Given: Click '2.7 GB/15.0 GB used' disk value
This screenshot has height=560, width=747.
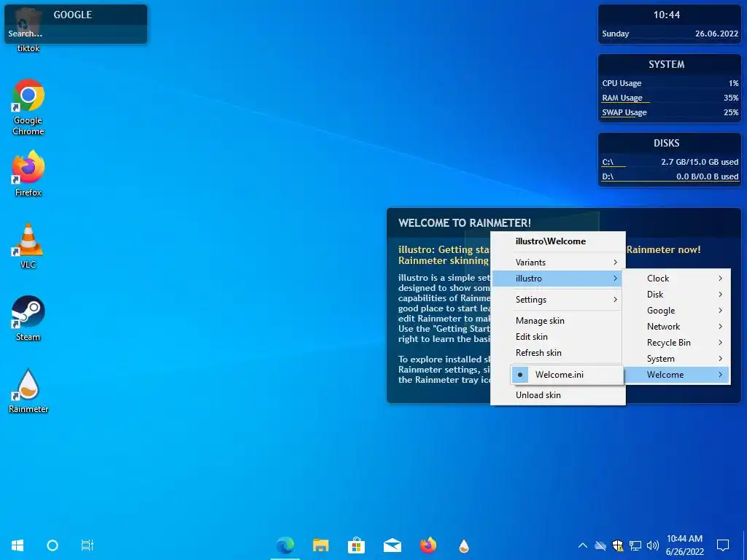Looking at the screenshot, I should [700, 163].
